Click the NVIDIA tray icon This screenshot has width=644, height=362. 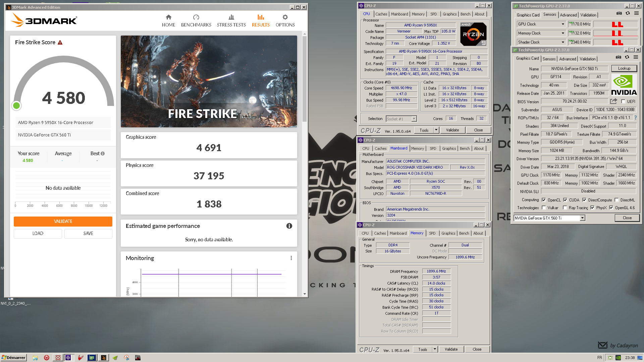(618, 358)
